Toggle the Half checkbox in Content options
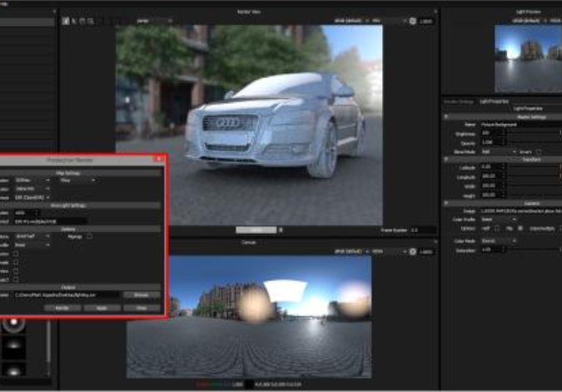 pyautogui.click(x=497, y=228)
